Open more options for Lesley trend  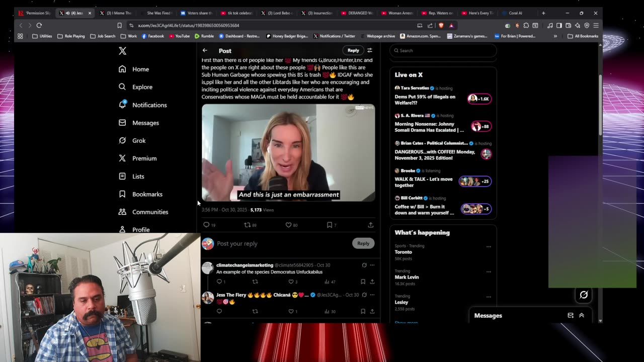click(489, 297)
